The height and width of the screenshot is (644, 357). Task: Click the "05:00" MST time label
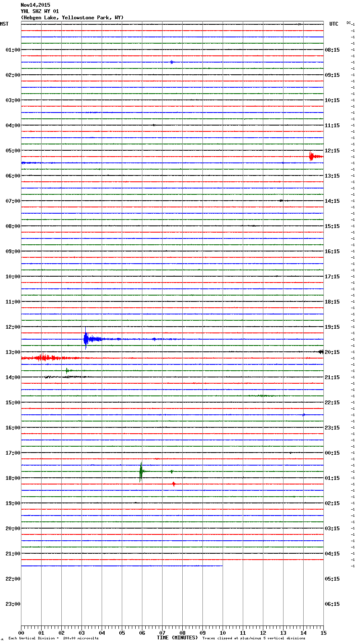13,151
